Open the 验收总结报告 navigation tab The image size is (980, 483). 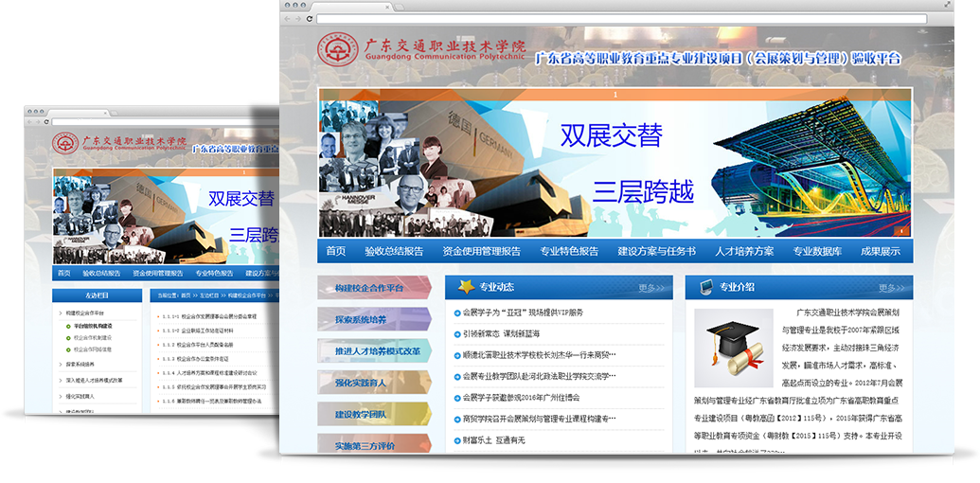(x=394, y=251)
